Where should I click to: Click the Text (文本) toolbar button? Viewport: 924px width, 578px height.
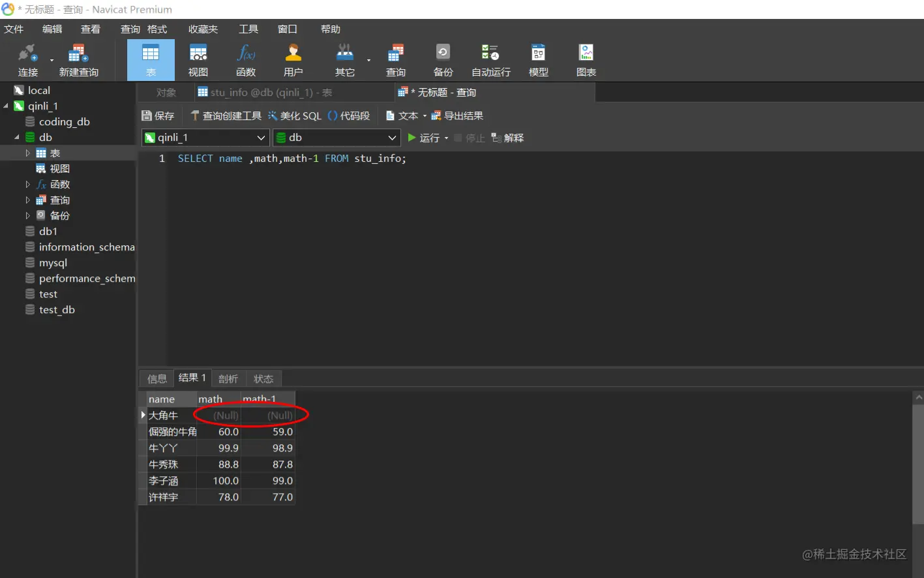coord(402,115)
